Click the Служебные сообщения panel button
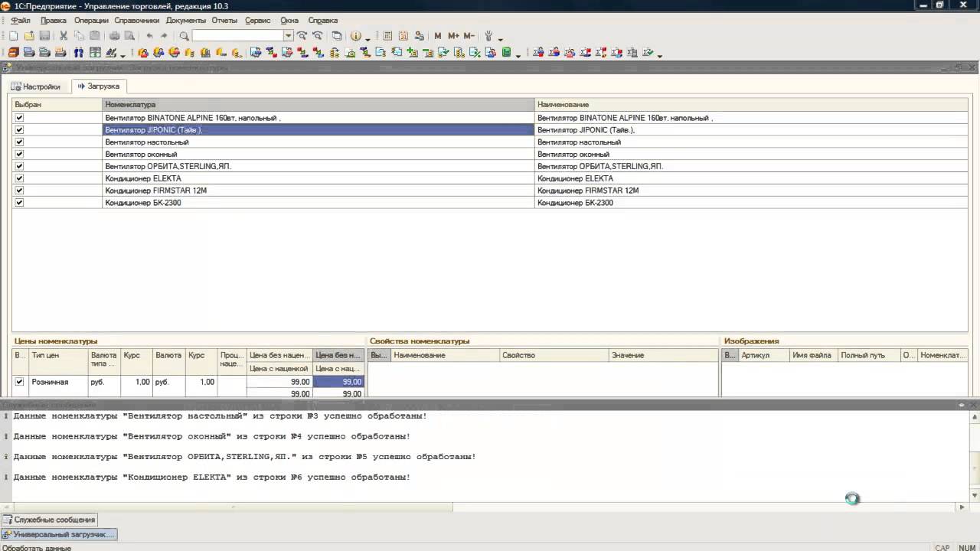Screen dimensions: 980x551 (49, 520)
